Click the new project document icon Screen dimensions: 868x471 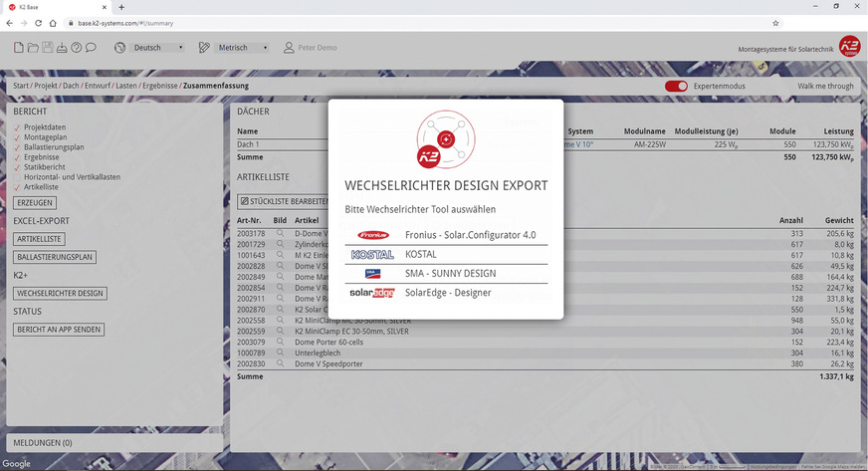tap(19, 47)
